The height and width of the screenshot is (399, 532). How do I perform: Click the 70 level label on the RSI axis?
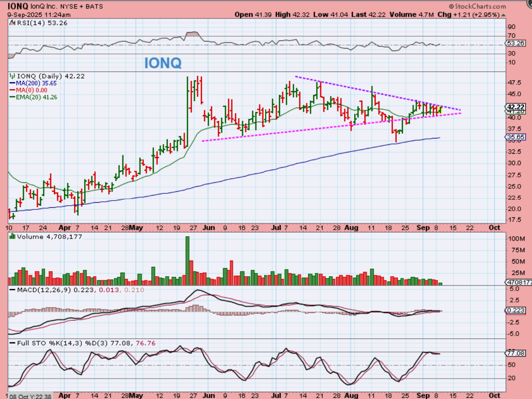[512, 35]
